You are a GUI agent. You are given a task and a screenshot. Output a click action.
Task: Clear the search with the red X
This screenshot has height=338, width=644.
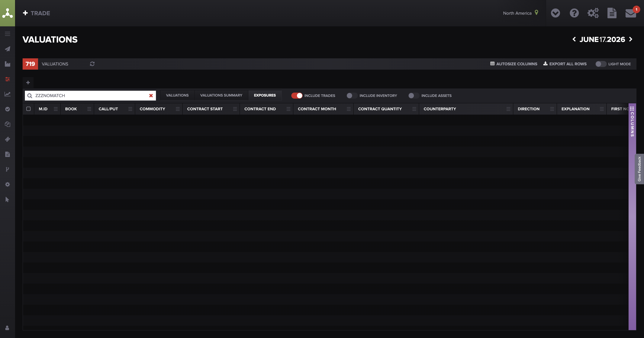[151, 96]
